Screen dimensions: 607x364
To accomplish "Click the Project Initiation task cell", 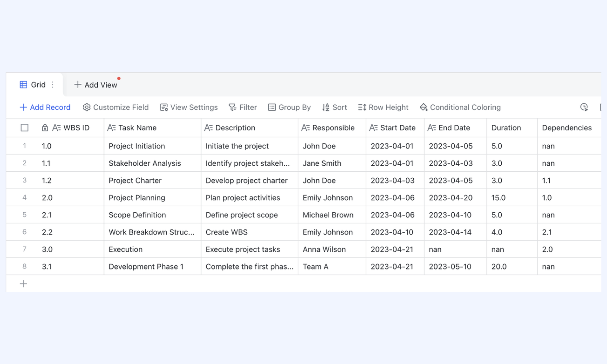I will pos(152,146).
